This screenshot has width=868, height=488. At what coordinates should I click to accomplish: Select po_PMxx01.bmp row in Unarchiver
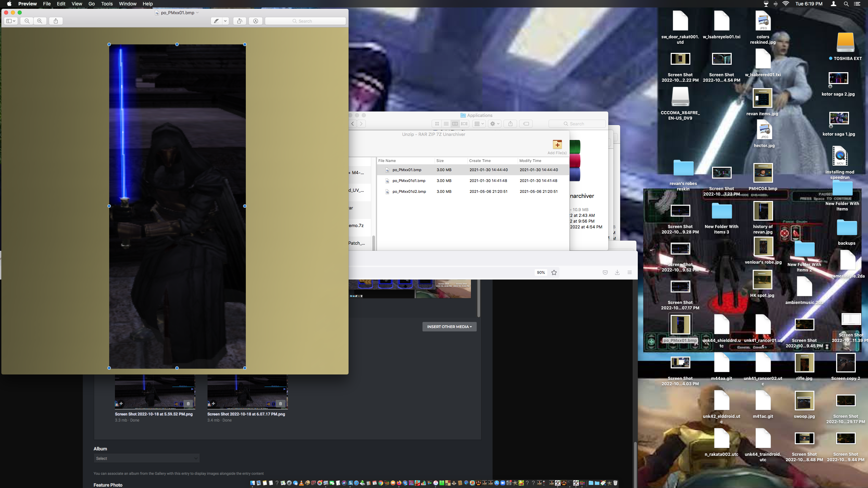click(x=473, y=170)
